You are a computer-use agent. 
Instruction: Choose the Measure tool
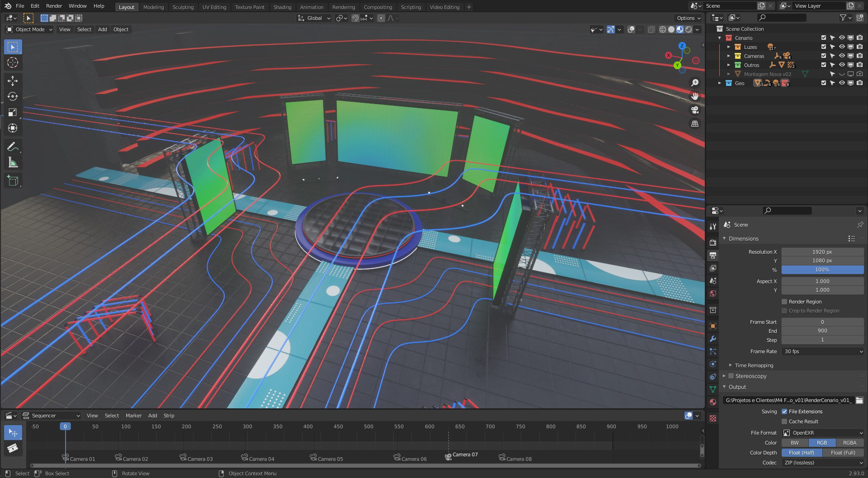point(13,163)
